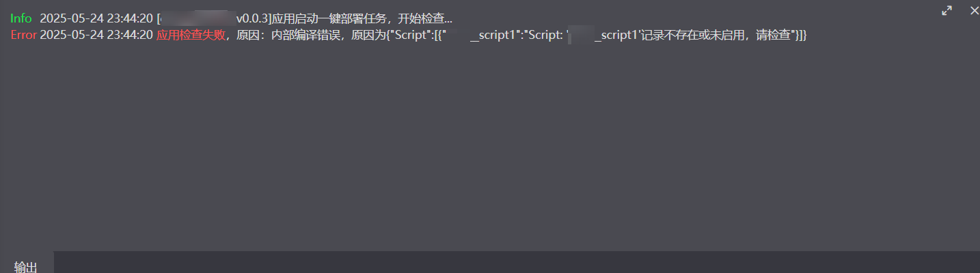Click the green Info level label

21,18
